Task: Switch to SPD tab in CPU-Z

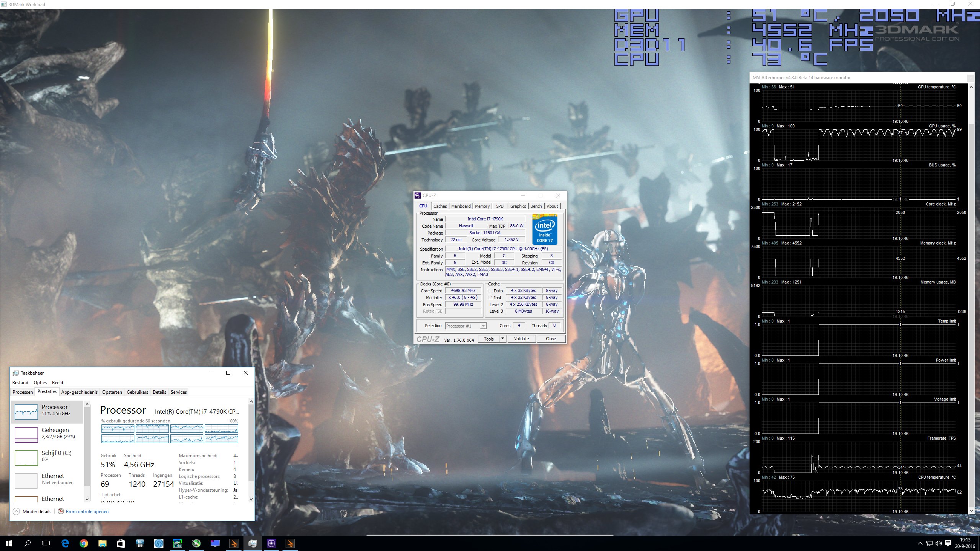Action: (500, 206)
